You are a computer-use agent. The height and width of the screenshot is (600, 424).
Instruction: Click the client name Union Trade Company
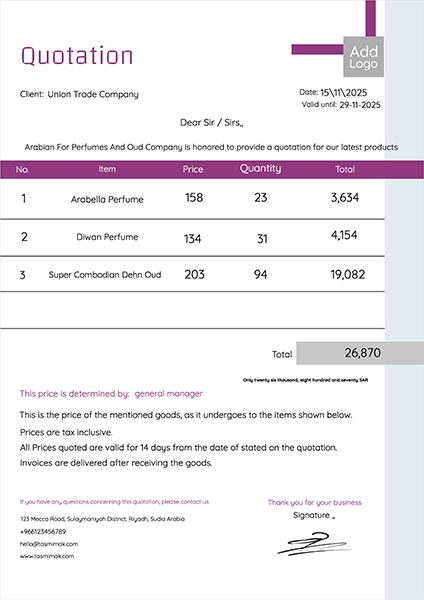coord(93,95)
